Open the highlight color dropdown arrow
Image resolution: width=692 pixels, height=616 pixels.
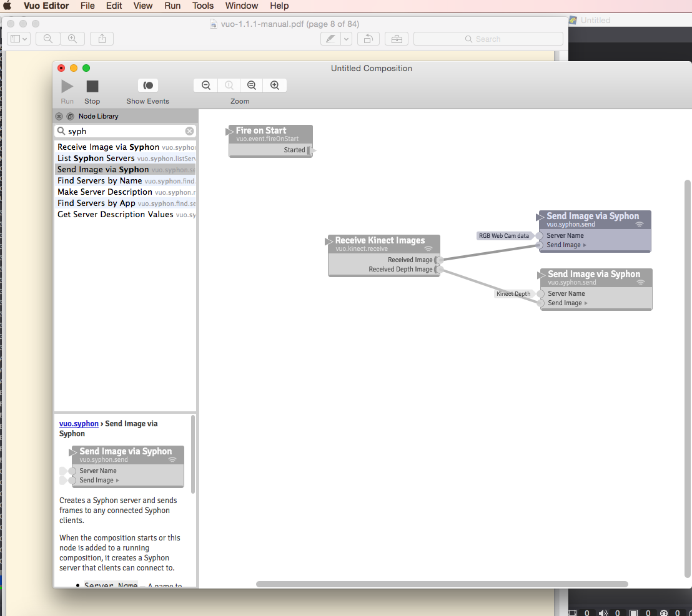pyautogui.click(x=347, y=39)
